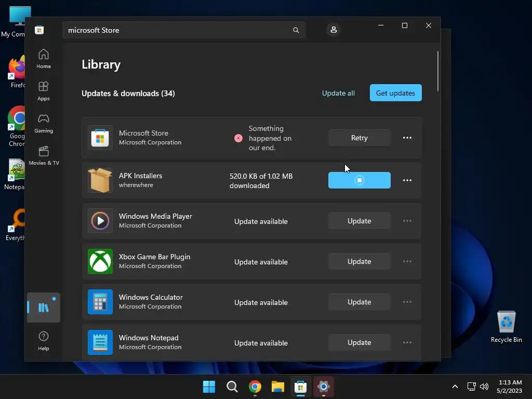Select the Recycle Bin desktop icon
Image resolution: width=532 pixels, height=399 pixels.
[506, 327]
